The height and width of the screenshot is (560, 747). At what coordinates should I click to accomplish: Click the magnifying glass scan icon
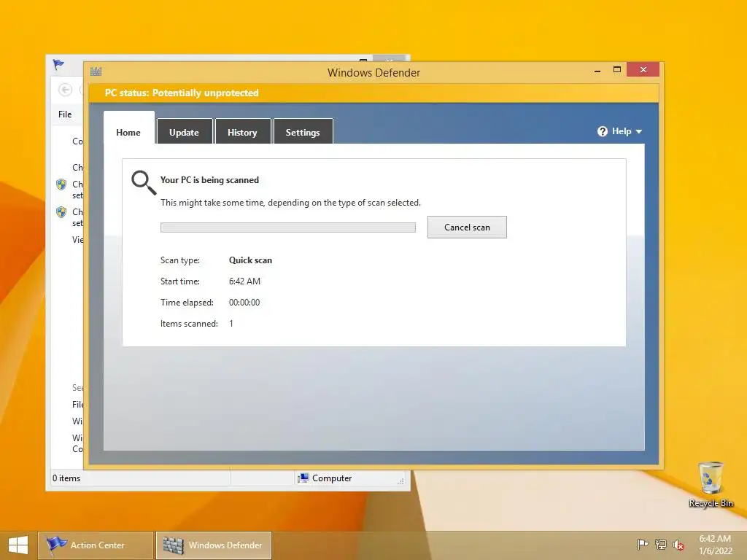click(144, 182)
